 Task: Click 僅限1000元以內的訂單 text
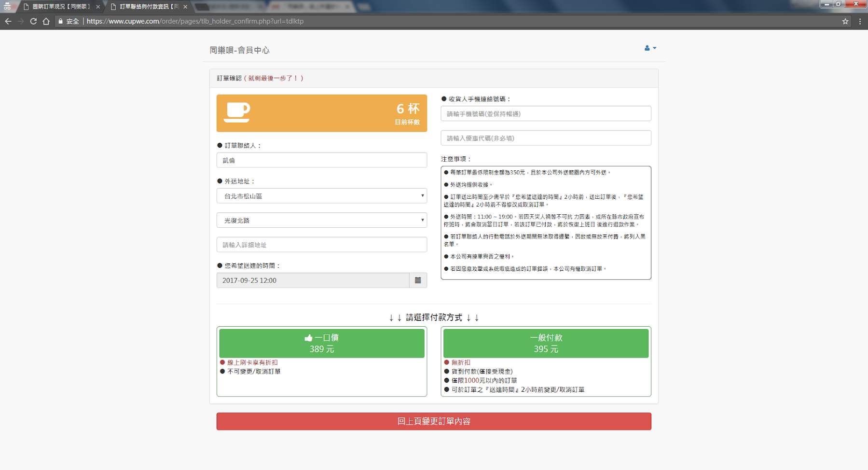tap(484, 381)
